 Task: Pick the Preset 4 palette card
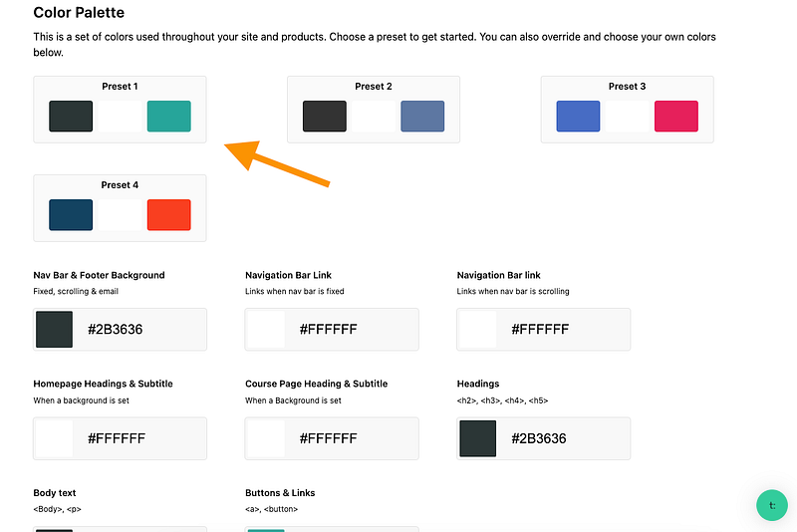pos(120,186)
